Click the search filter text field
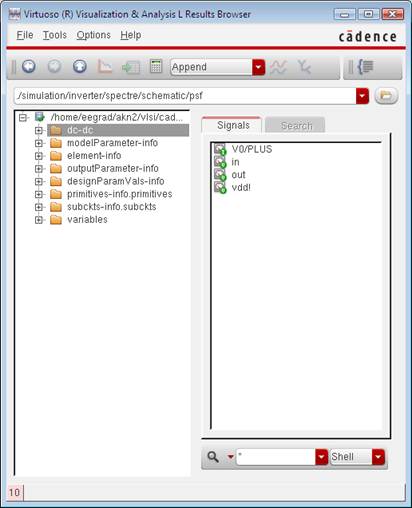 tap(276, 457)
